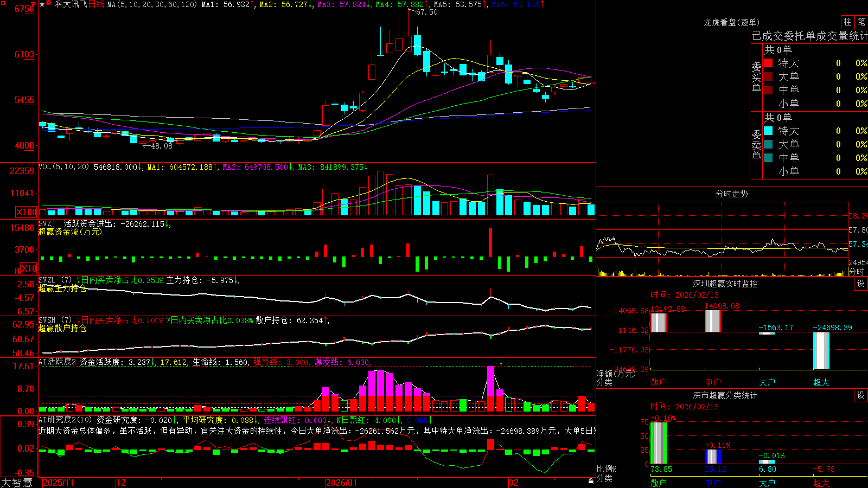Click the dark red 大单 buy-order swatch
Image resolution: width=868 pixels, height=488 pixels.
(768, 76)
